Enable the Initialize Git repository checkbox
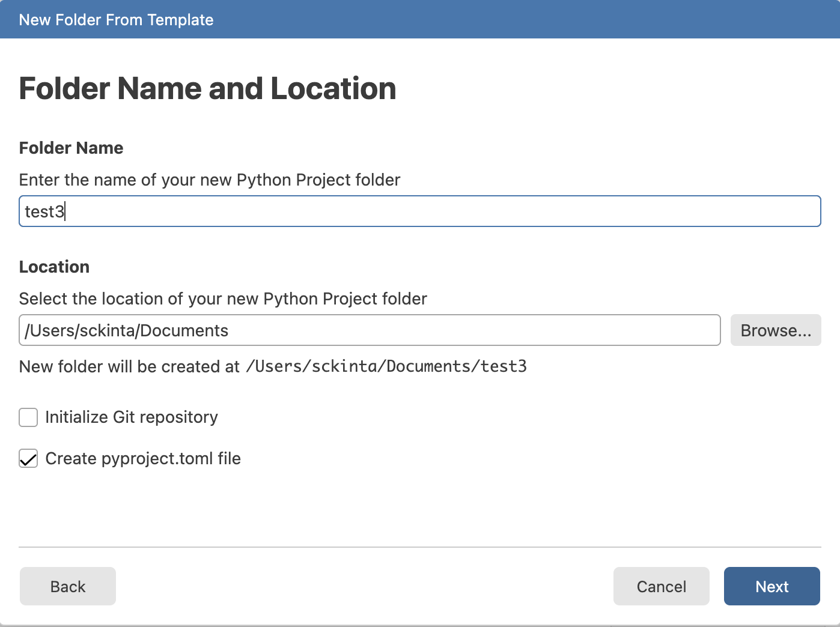Screen dimensions: 840x627 click(28, 417)
